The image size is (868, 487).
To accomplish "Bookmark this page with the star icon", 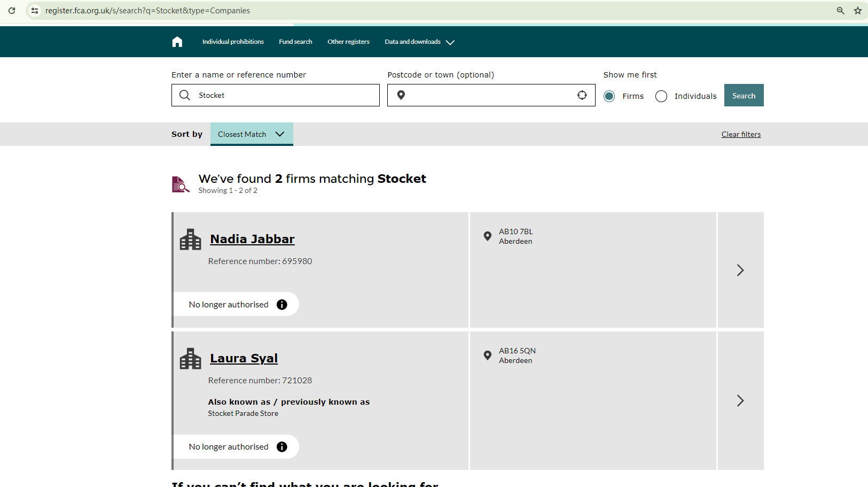I will pyautogui.click(x=858, y=11).
